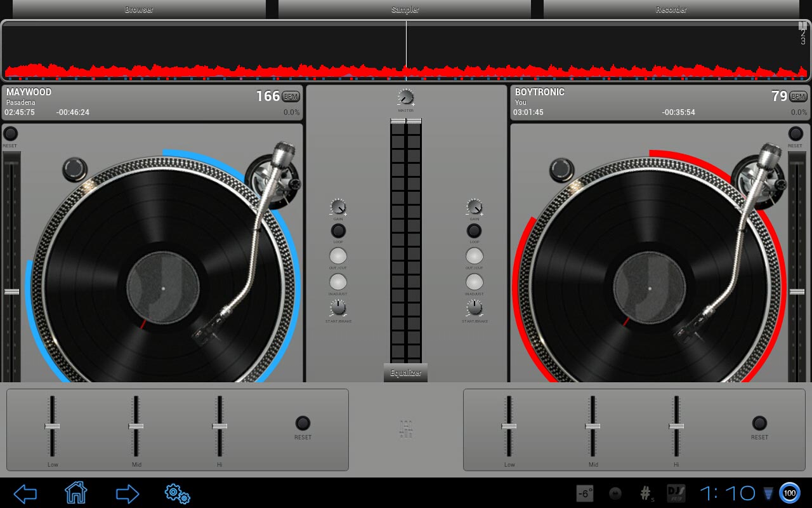Click the left equalizer Mid slider handle

[136, 426]
